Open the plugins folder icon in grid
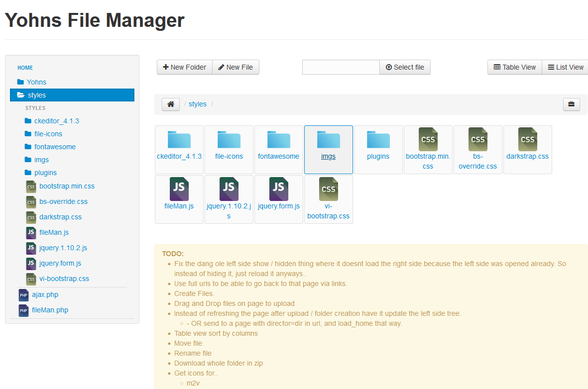The image size is (588, 389). (378, 140)
